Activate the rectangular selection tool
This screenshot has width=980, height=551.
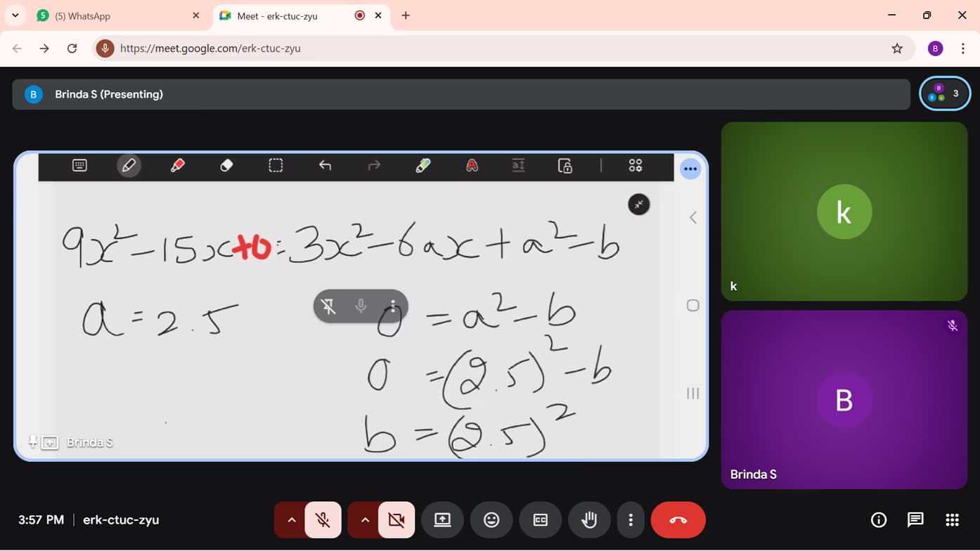click(x=275, y=165)
